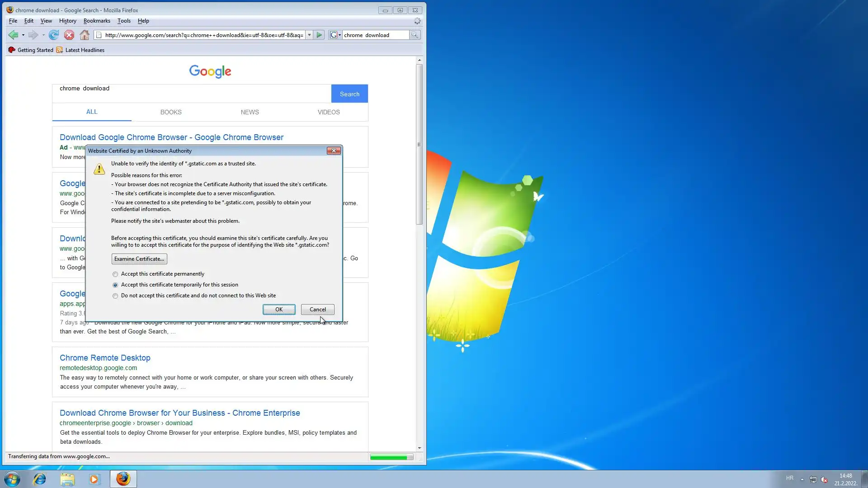Click the Home icon in toolbar
Screen dimensions: 868x488
(85, 35)
